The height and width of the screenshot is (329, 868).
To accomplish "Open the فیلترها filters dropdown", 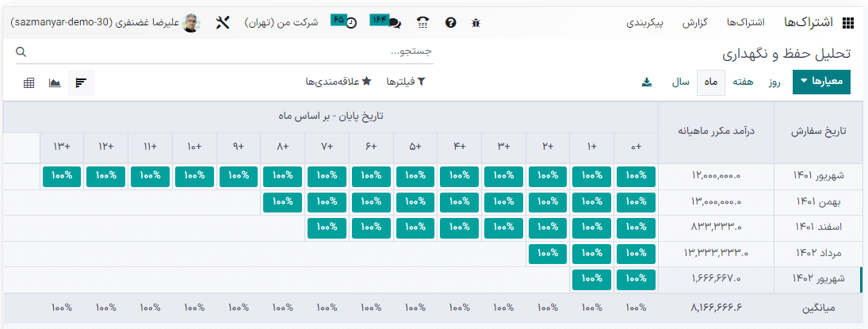I will click(406, 82).
